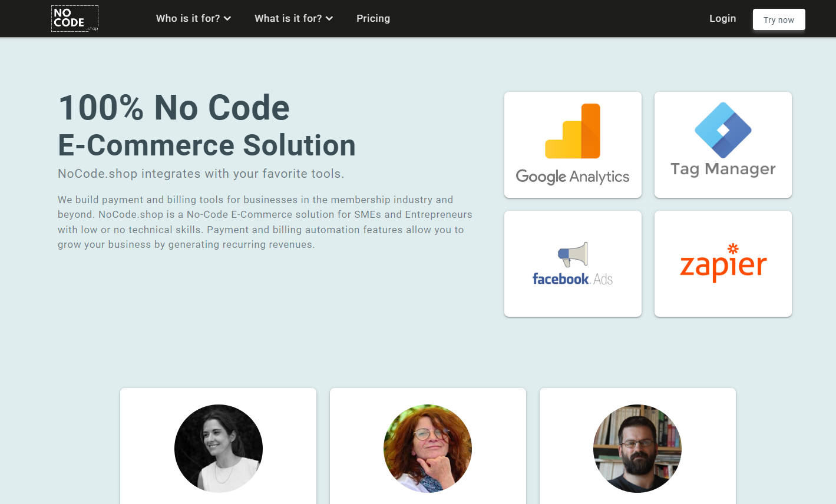
Task: Click the bearded man's testimonial photo
Action: pos(637,448)
